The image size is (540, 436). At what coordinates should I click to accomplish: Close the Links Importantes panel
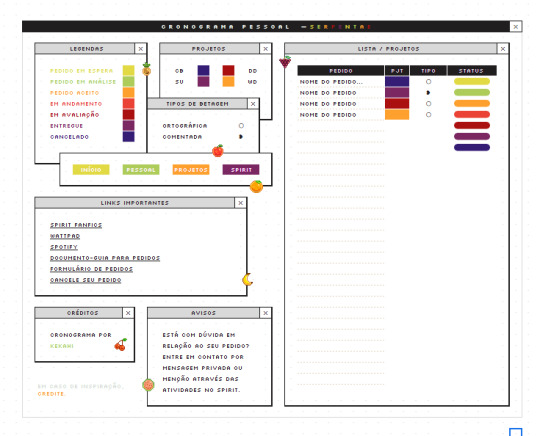(240, 203)
